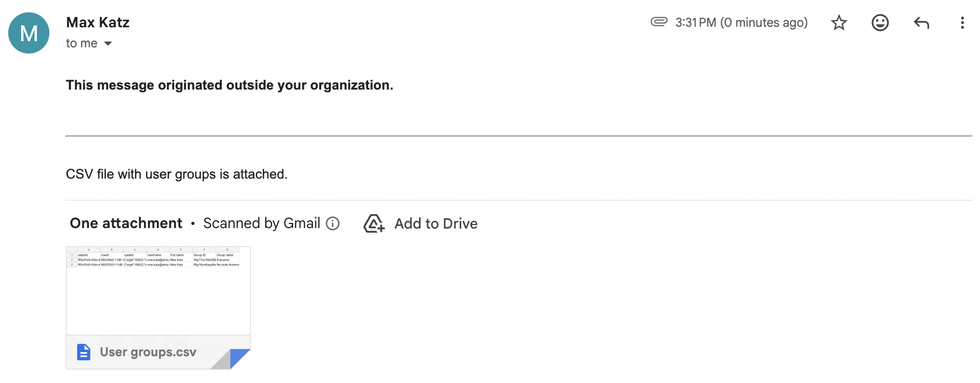
Task: Click the 3:31 PM timestamp
Action: coord(741,23)
